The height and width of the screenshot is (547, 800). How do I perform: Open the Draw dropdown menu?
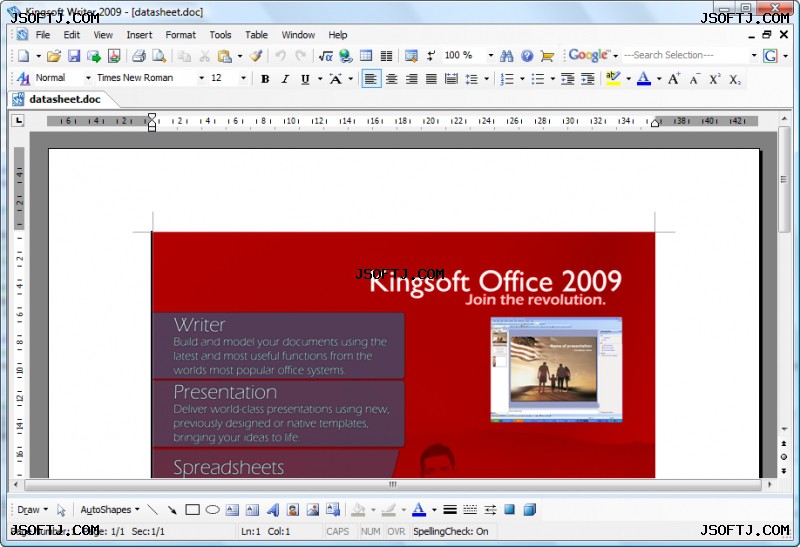click(32, 510)
